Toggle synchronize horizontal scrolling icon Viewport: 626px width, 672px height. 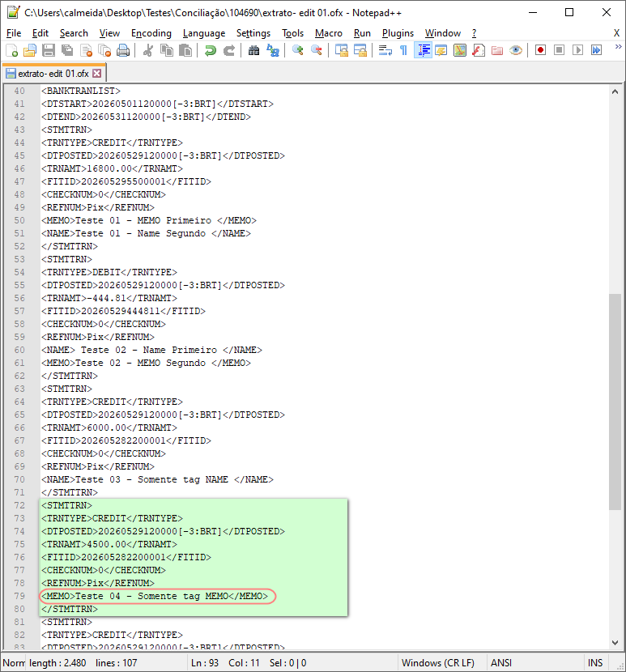[360, 50]
